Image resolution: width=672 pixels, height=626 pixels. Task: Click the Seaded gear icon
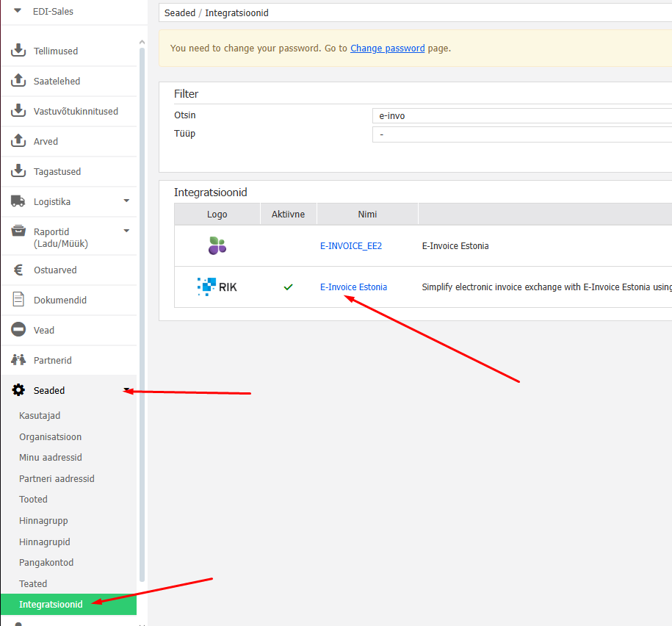click(19, 390)
